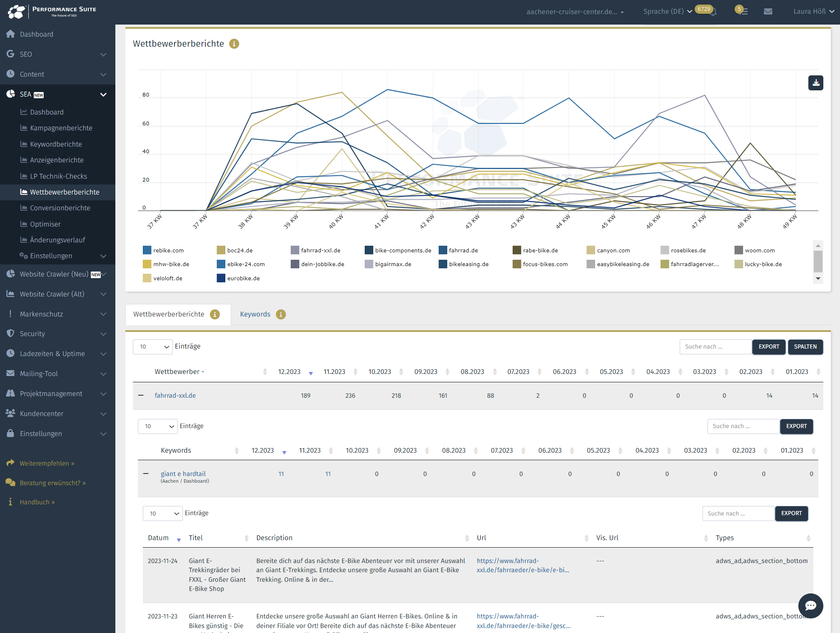Open Conversionberichte in SEA menu
The height and width of the screenshot is (633, 840).
[x=60, y=208]
